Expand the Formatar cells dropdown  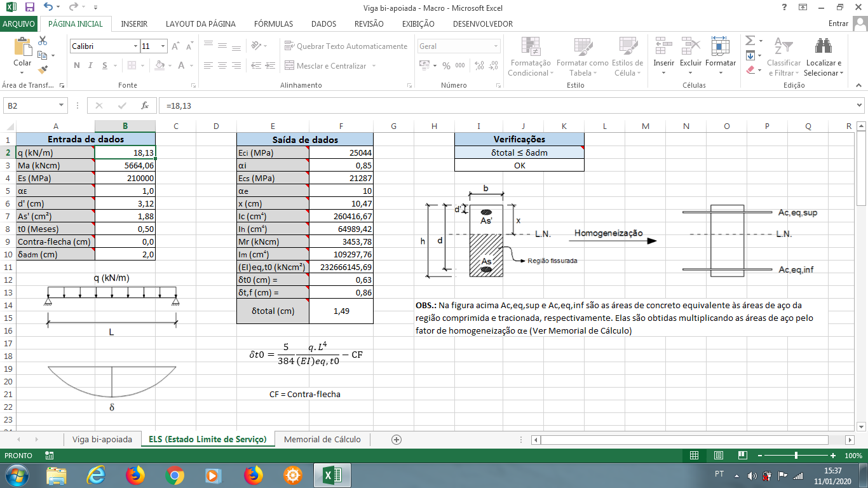[721, 72]
